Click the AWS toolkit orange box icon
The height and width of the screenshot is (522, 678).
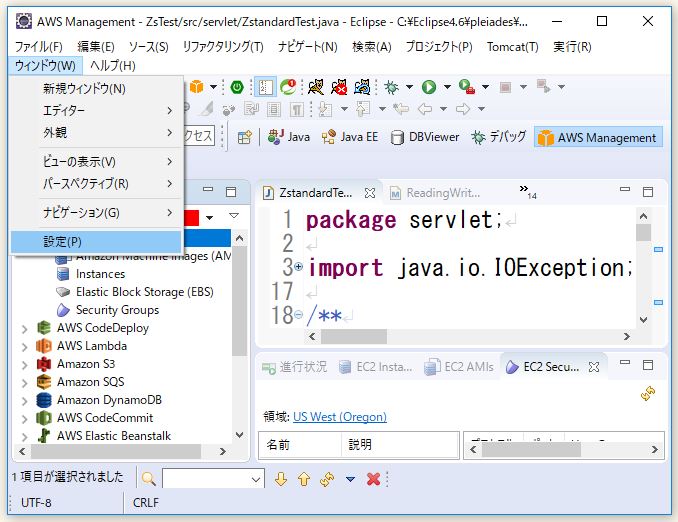tap(197, 87)
